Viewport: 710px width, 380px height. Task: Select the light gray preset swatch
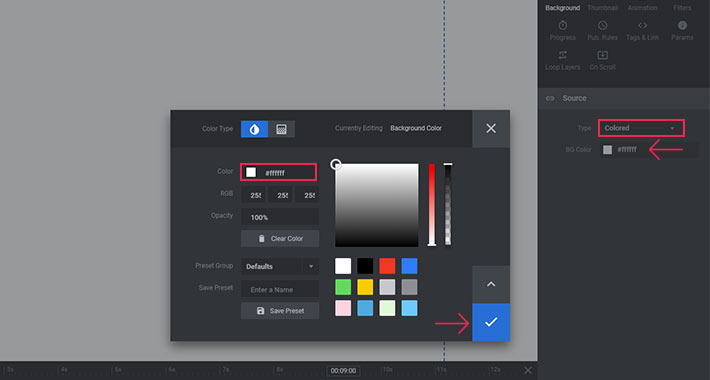click(387, 287)
